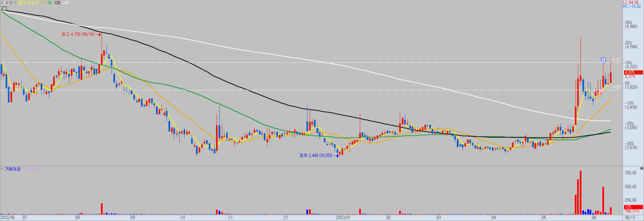The height and width of the screenshot is (221, 644).
Task: Click the small square before 우양 stock name
Action: 2,3
